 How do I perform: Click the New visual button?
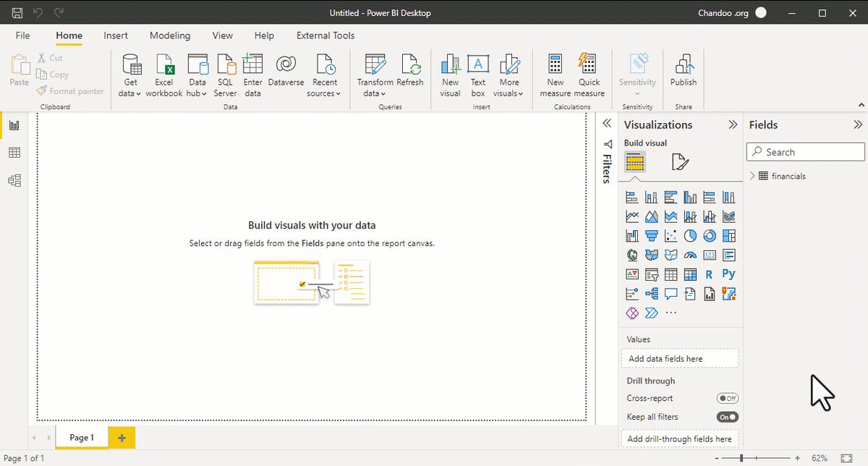450,75
